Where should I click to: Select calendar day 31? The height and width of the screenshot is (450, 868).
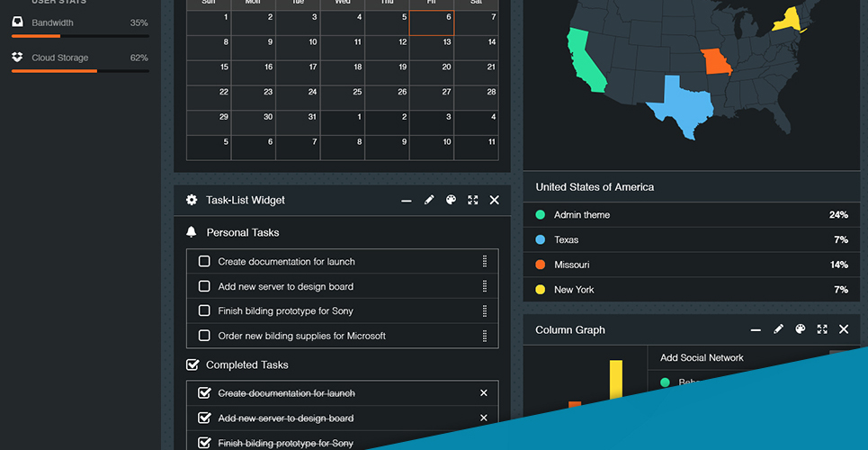point(298,122)
